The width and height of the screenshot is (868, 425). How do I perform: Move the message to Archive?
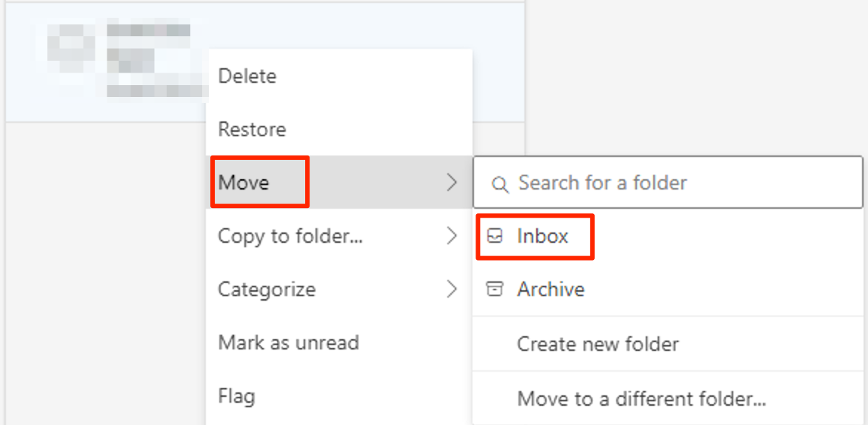(550, 289)
